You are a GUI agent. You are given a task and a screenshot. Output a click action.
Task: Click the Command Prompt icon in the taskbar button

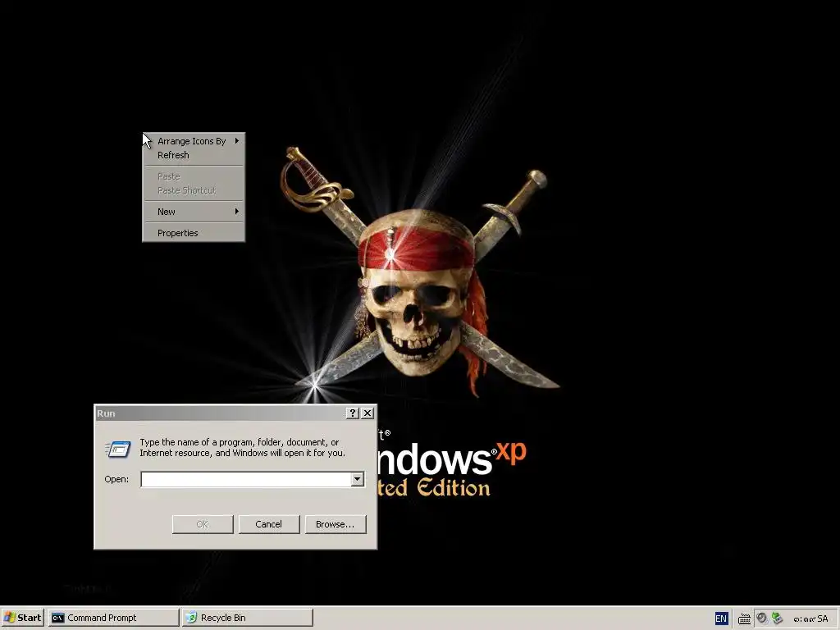click(58, 618)
